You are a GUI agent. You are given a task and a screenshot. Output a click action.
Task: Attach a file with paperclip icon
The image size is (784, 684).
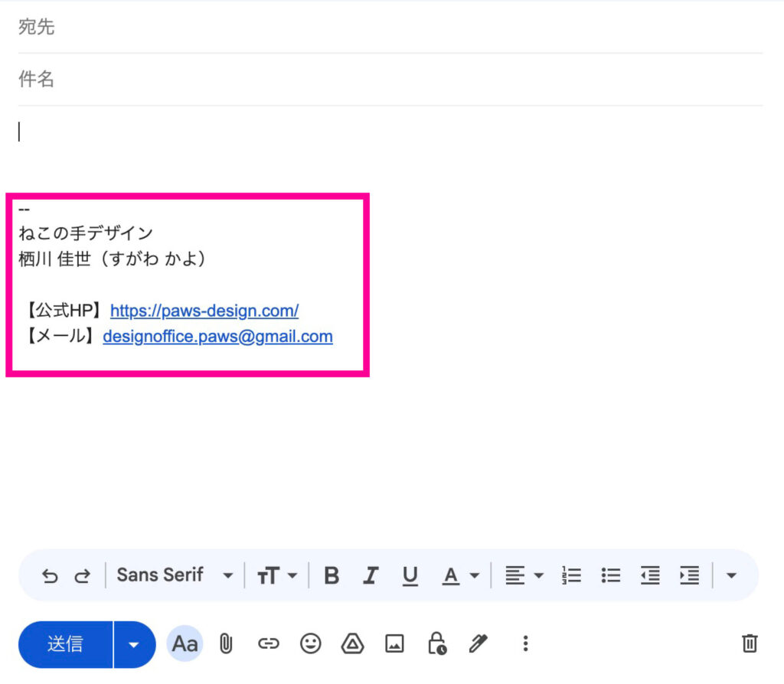pos(226,643)
